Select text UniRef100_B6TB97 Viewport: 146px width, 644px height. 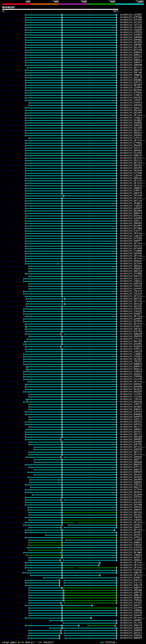click(131, 85)
